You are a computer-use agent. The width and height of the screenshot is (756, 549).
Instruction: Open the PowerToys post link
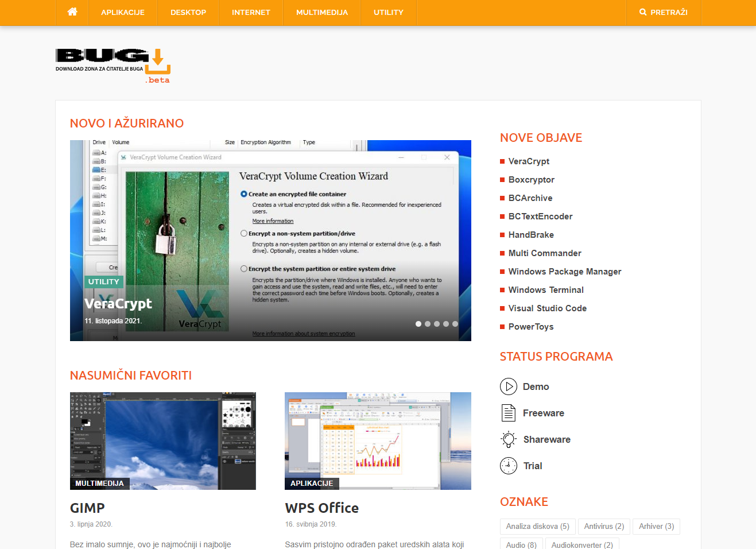coord(531,327)
